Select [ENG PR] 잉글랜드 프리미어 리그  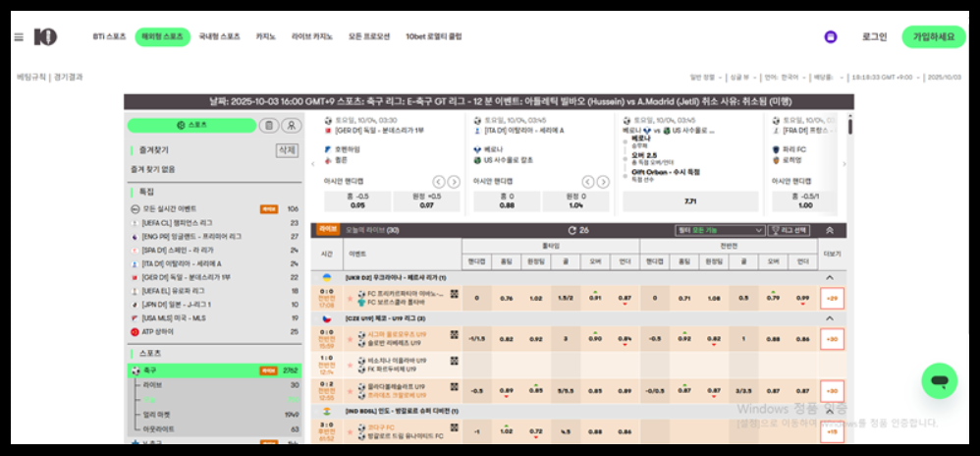pos(214,237)
